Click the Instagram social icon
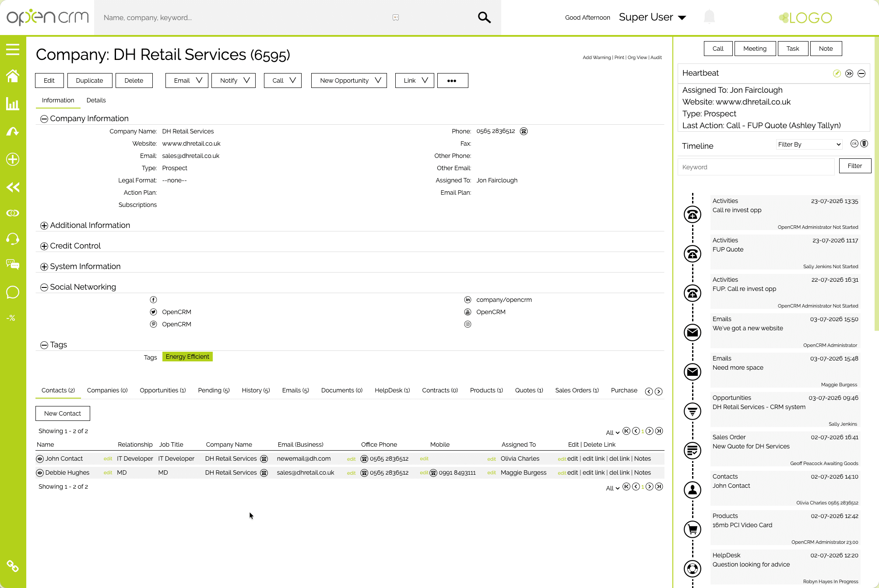 (x=468, y=324)
